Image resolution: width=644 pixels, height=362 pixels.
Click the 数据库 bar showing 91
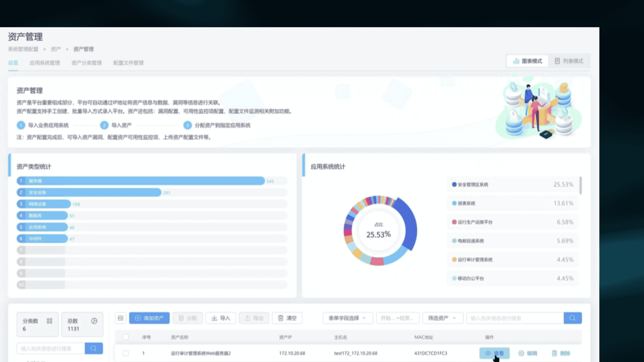pos(42,215)
